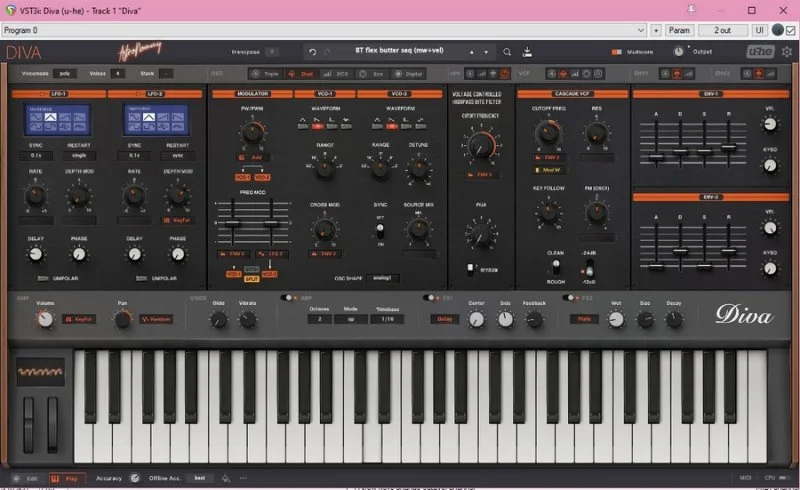Open Diva settings gear
800x490 pixels.
pos(787,52)
